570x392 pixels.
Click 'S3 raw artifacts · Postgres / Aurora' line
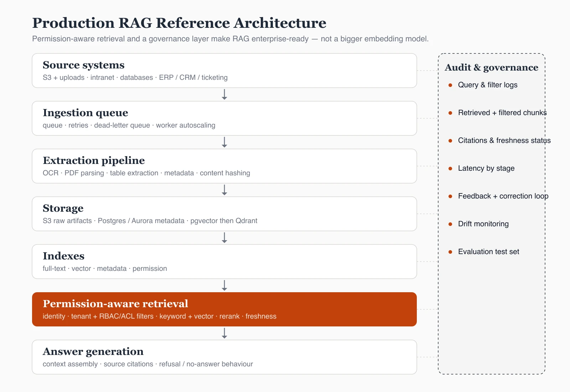click(150, 221)
